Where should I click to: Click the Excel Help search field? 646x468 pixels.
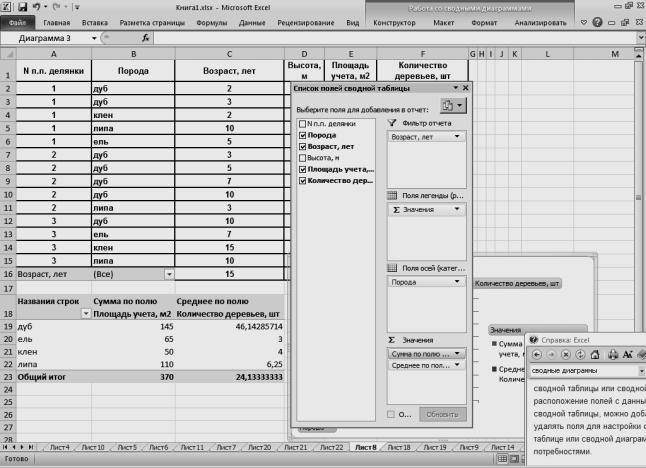[x=584, y=370]
